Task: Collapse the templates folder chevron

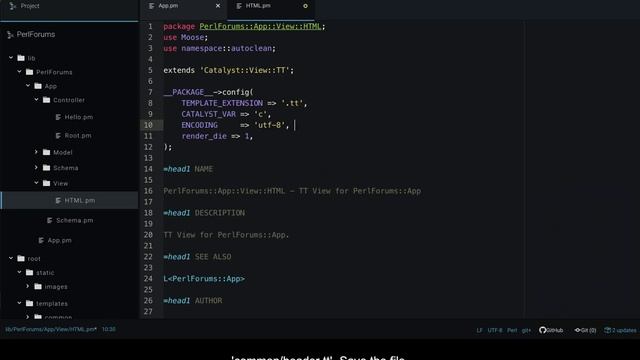Action: [x=20, y=303]
